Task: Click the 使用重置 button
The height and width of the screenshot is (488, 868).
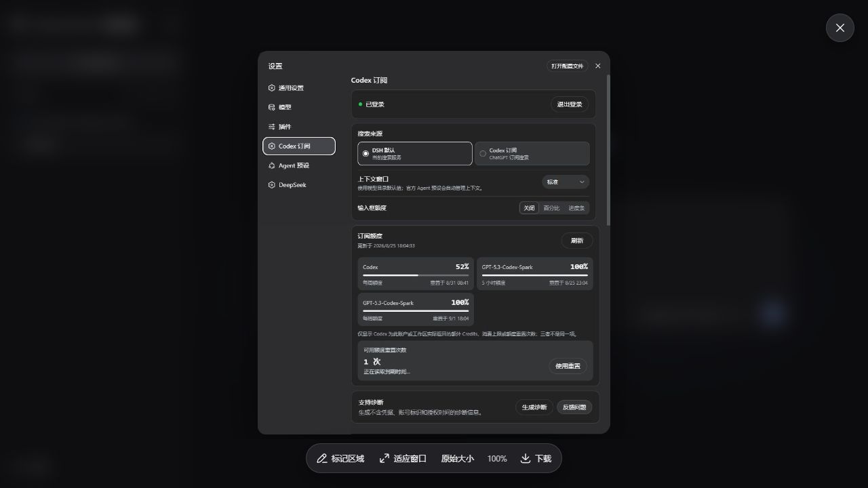Action: point(568,366)
